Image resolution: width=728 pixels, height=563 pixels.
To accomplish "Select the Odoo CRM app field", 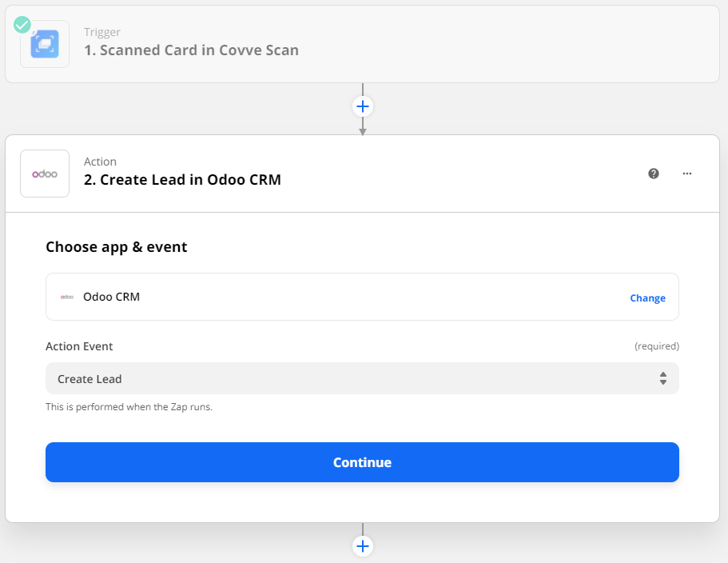I will tap(344, 297).
